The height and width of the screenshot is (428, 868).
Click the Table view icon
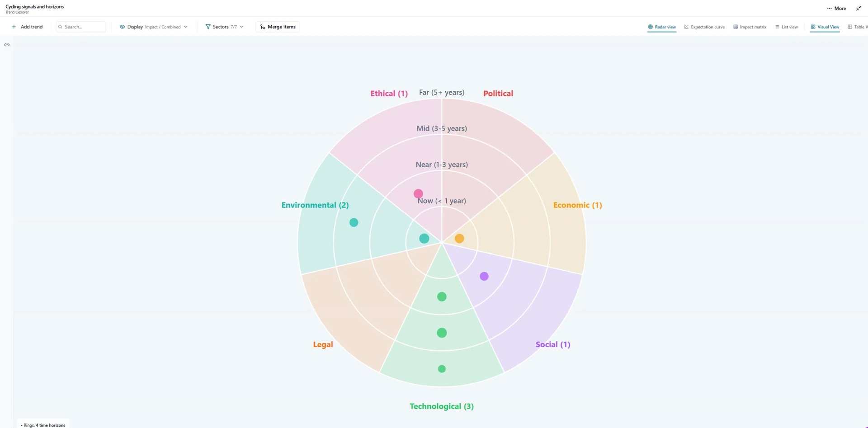pos(850,27)
